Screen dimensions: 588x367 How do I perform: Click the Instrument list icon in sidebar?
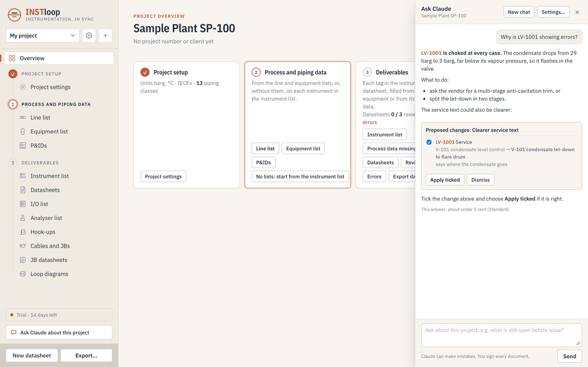(23, 176)
